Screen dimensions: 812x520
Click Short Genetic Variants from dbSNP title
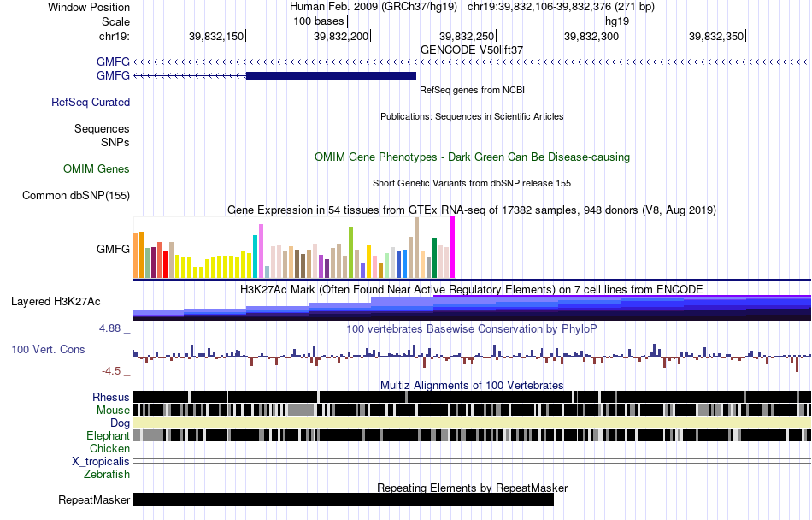tap(472, 183)
